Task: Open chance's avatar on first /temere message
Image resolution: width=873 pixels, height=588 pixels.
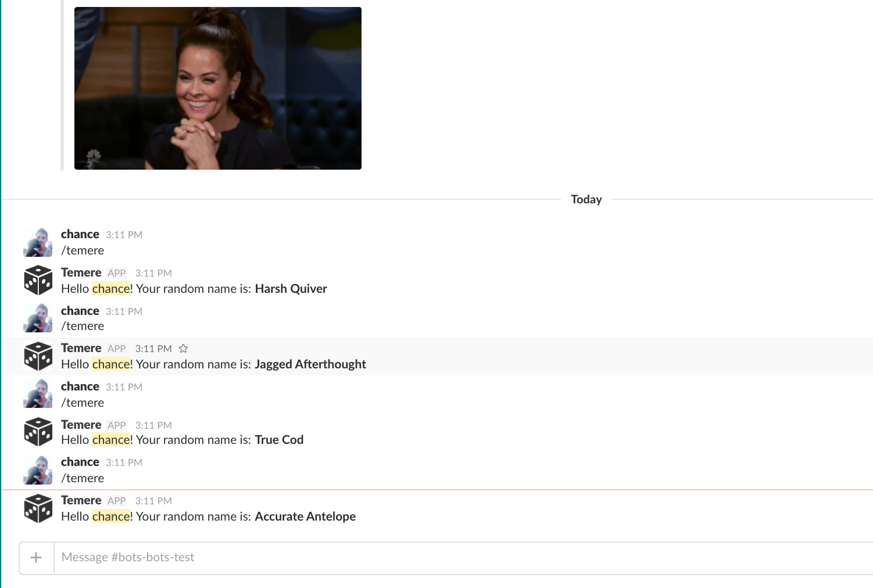Action: [x=38, y=242]
